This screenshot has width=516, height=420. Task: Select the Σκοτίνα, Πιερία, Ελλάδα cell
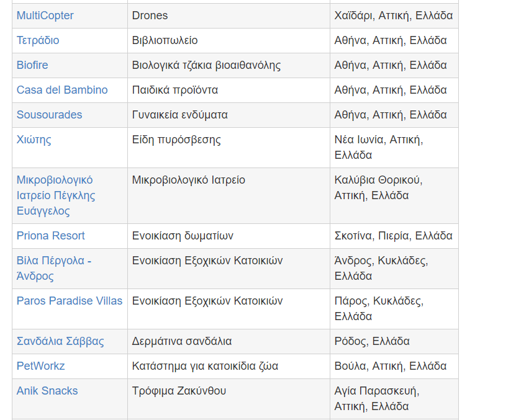point(394,236)
